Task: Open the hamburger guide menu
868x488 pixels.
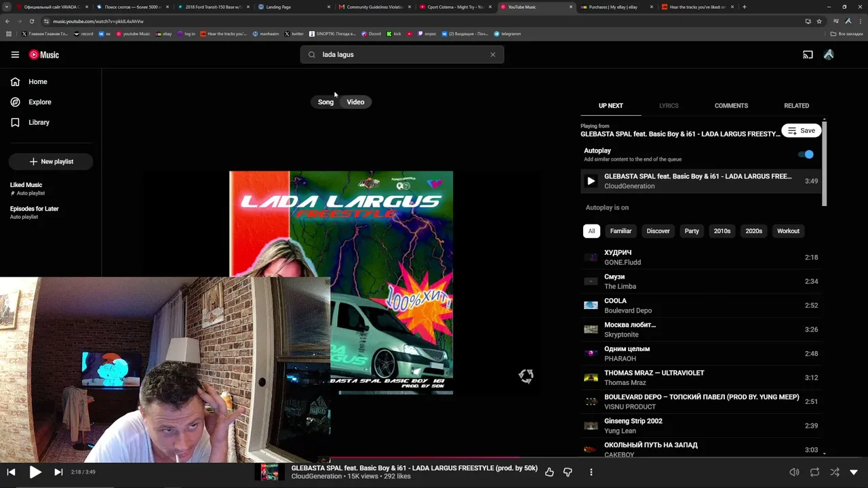Action: click(15, 55)
